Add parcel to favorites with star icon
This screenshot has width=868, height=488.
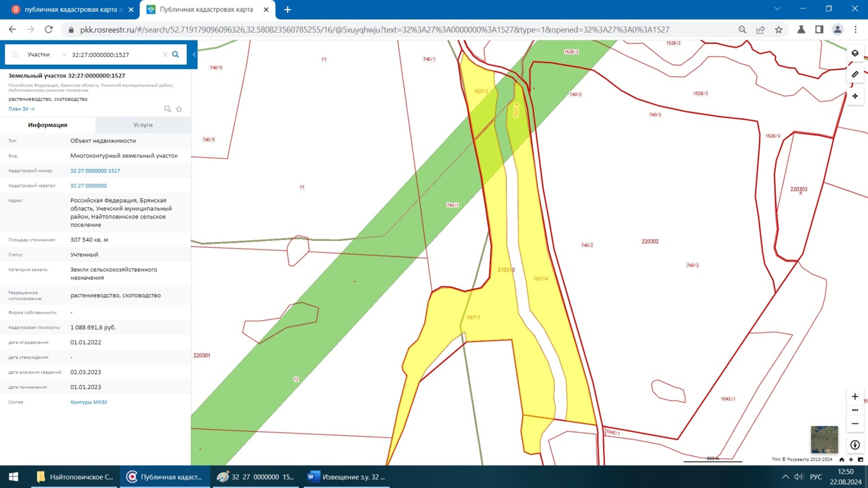click(179, 110)
